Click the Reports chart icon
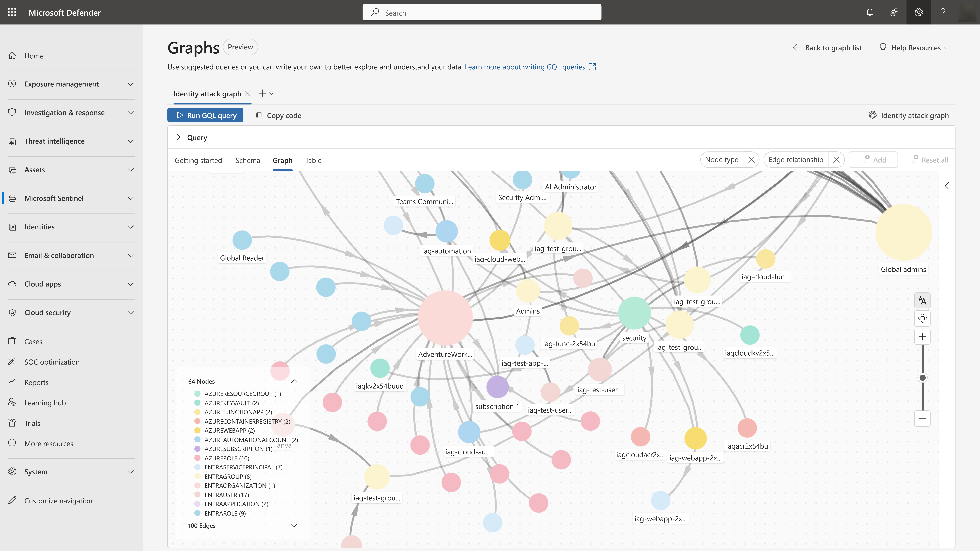Image resolution: width=980 pixels, height=551 pixels. click(12, 382)
